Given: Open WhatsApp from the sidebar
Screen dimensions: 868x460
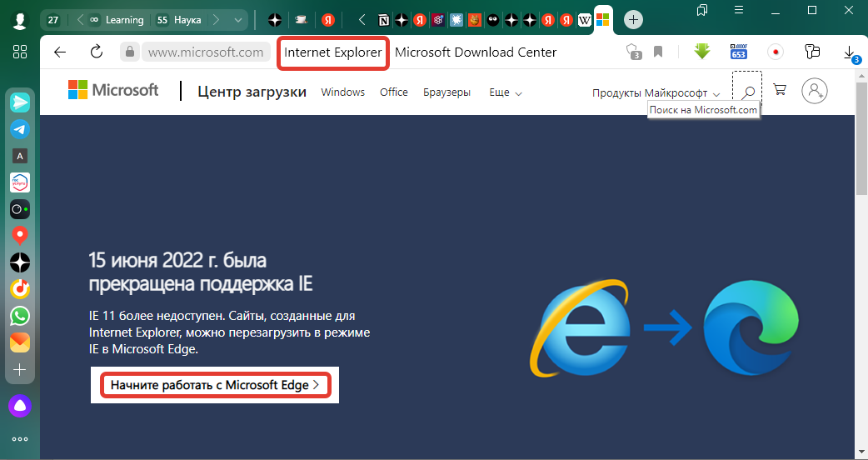Looking at the screenshot, I should coord(20,316).
